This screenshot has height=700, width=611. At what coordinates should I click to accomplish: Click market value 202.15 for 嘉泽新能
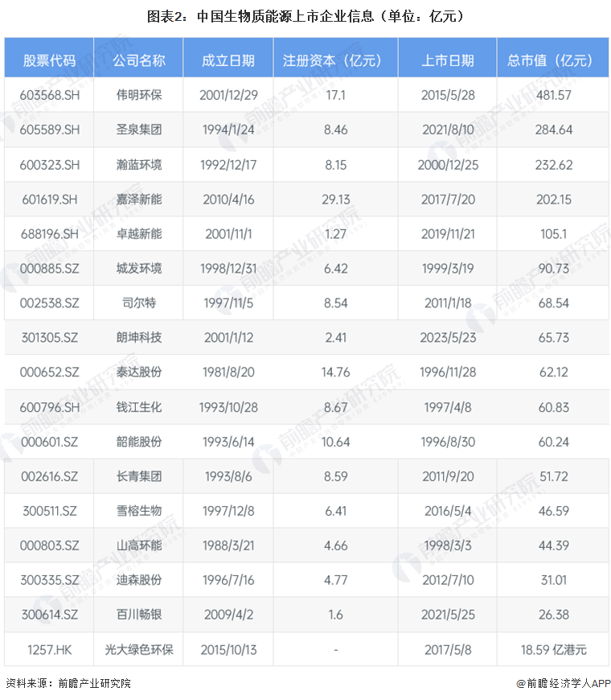pyautogui.click(x=550, y=199)
